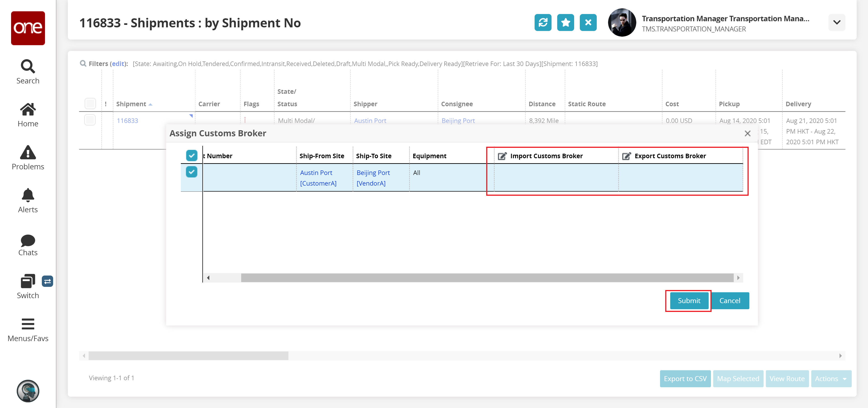Open Search in the left sidebar
This screenshot has width=868, height=408.
(28, 71)
